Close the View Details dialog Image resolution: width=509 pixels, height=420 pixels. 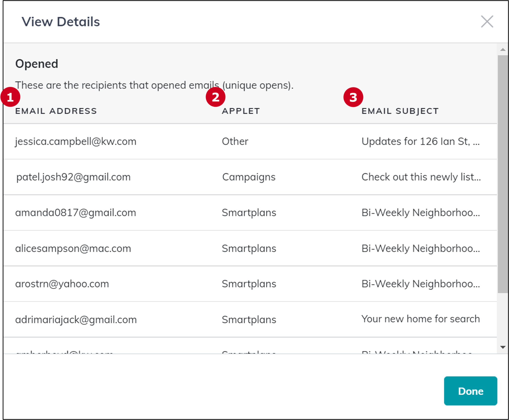point(487,22)
